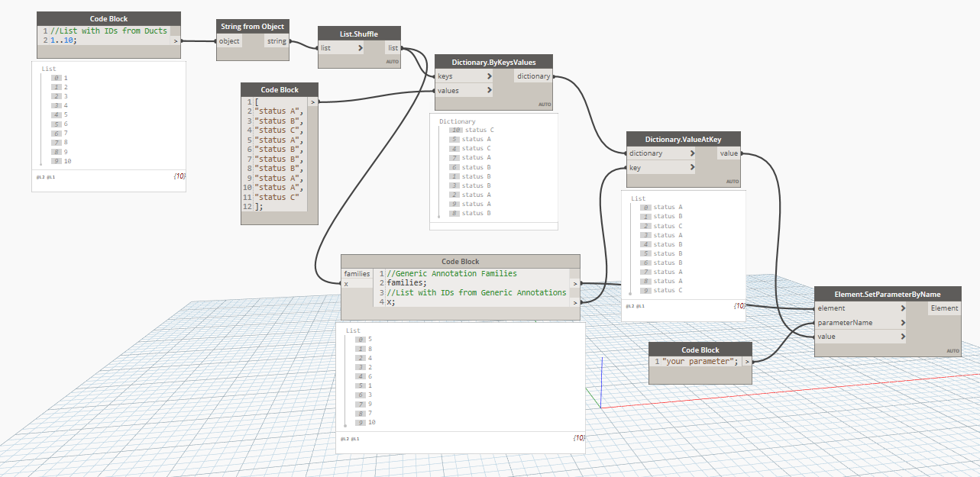Click the families input port on the Generic Annotations Code Block
Viewport: 980px width, 477px height.
(357, 273)
